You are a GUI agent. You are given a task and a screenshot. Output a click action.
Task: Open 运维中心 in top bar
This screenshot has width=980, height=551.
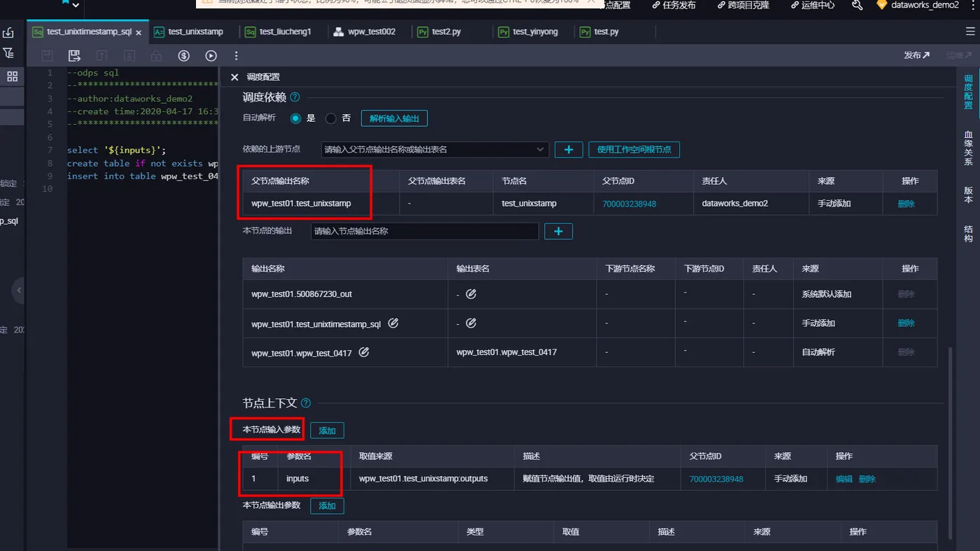click(x=813, y=5)
